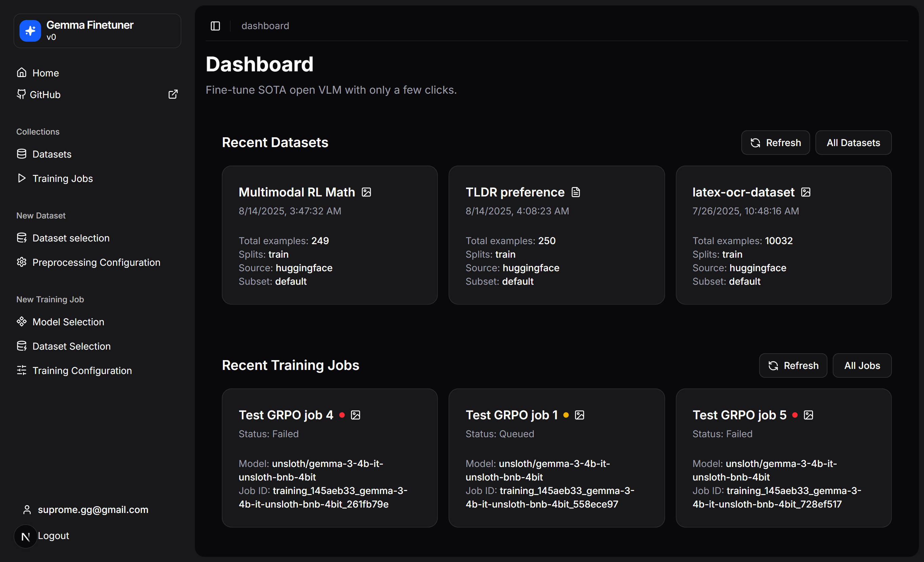The image size is (924, 562).
Task: Click the red failed status dot on job 4
Action: click(x=342, y=415)
